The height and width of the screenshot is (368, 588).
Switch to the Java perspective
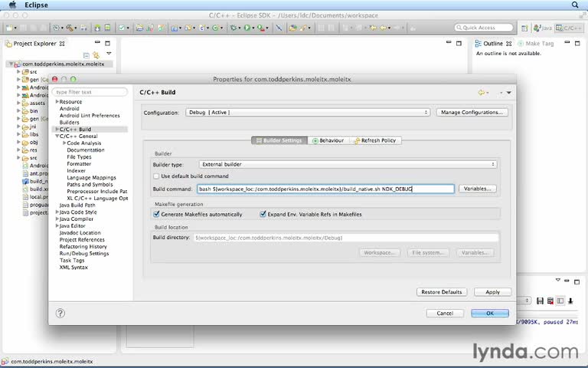(x=543, y=28)
